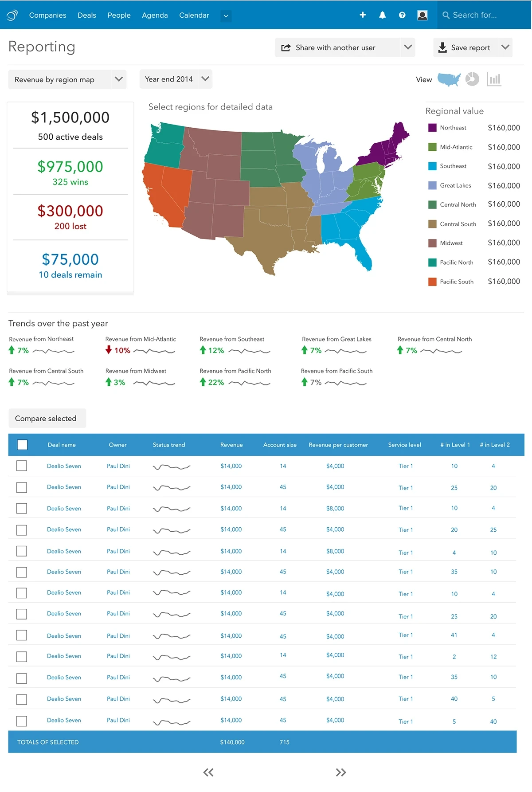The image size is (532, 792).
Task: Sort by the Account size column header
Action: click(280, 445)
